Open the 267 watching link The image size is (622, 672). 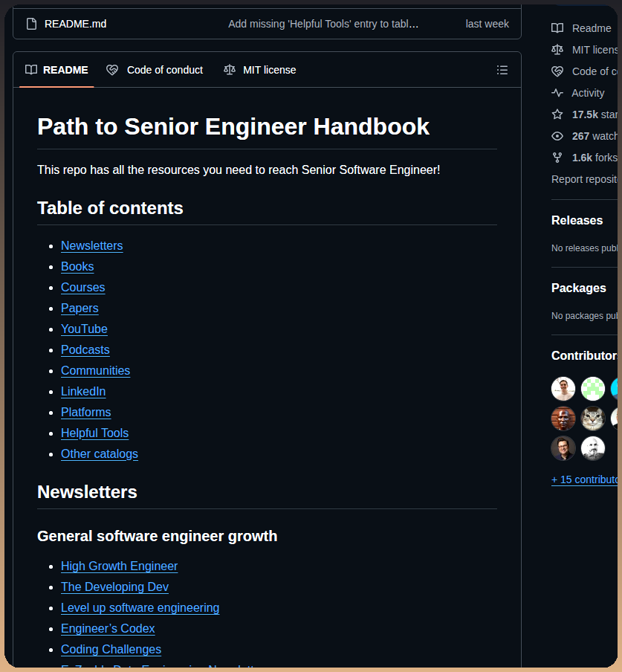(x=595, y=136)
